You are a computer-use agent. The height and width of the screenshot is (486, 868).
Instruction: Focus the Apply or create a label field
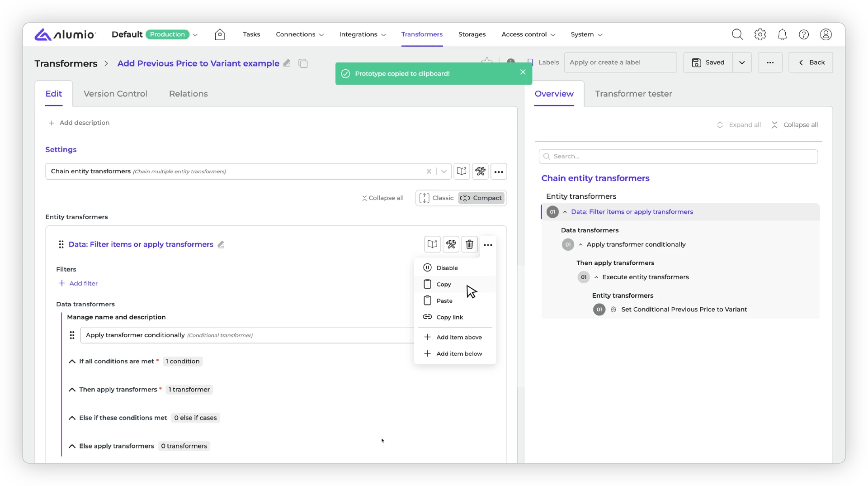click(x=620, y=62)
